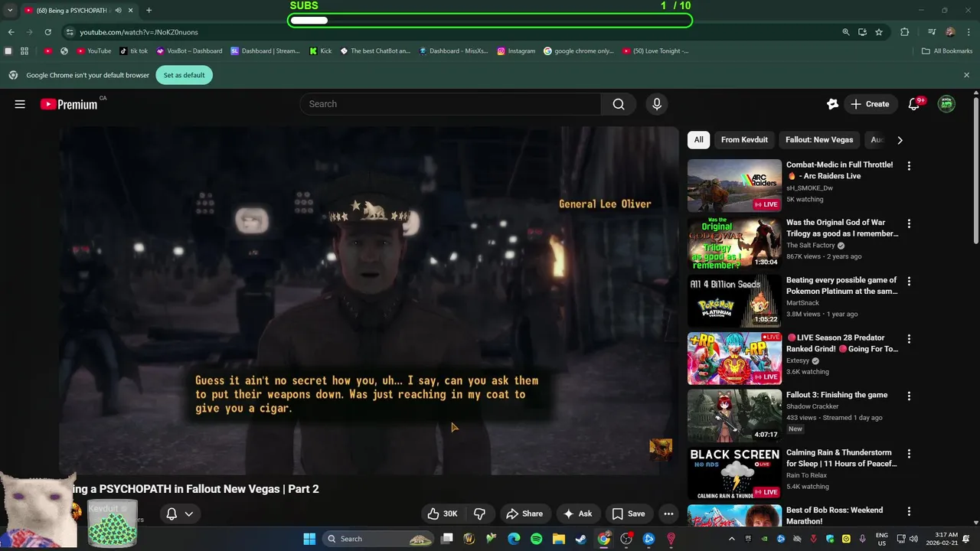Click the address bar URL

[x=139, y=32]
